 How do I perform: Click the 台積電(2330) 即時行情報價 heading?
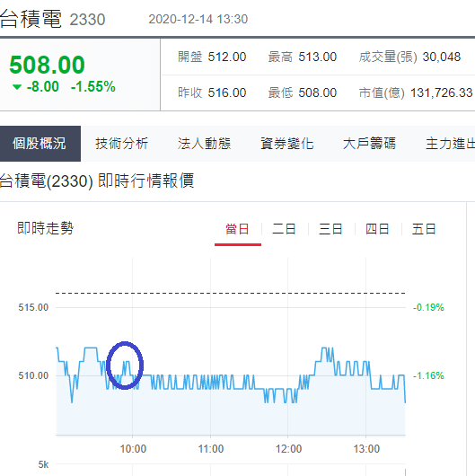click(97, 181)
